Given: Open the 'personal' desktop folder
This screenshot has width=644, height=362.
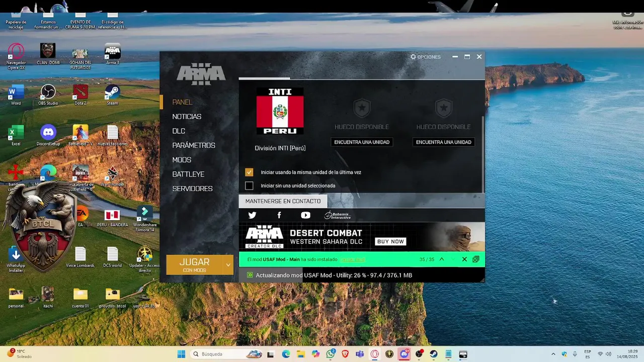Looking at the screenshot, I should (16, 298).
